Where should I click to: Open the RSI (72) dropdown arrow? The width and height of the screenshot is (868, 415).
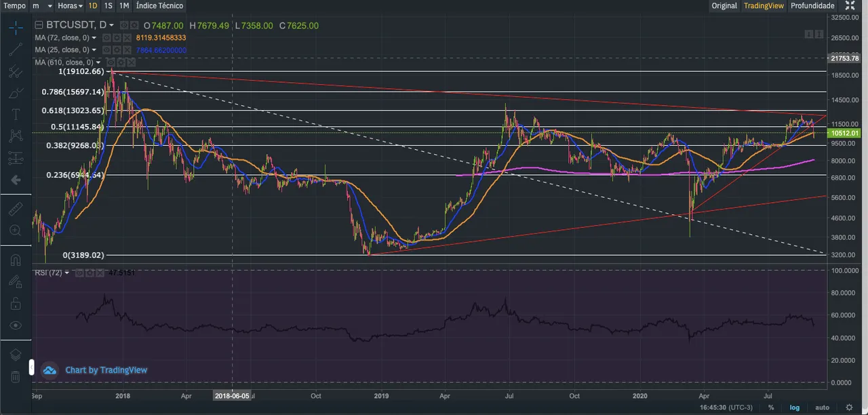click(66, 273)
